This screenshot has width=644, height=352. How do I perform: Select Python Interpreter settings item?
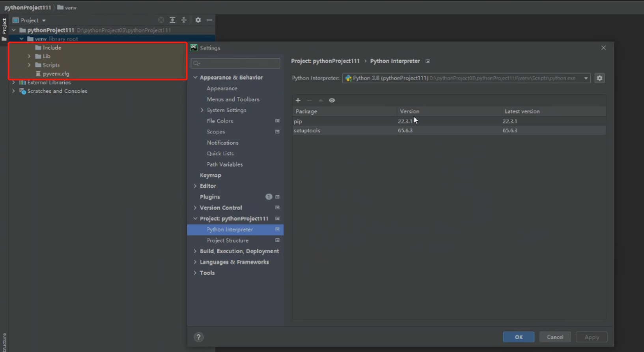coord(235,230)
